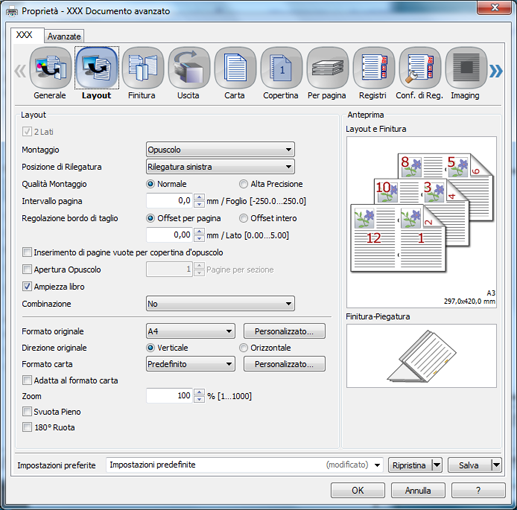Select the Per pagina icon
The height and width of the screenshot is (510, 517).
[327, 68]
